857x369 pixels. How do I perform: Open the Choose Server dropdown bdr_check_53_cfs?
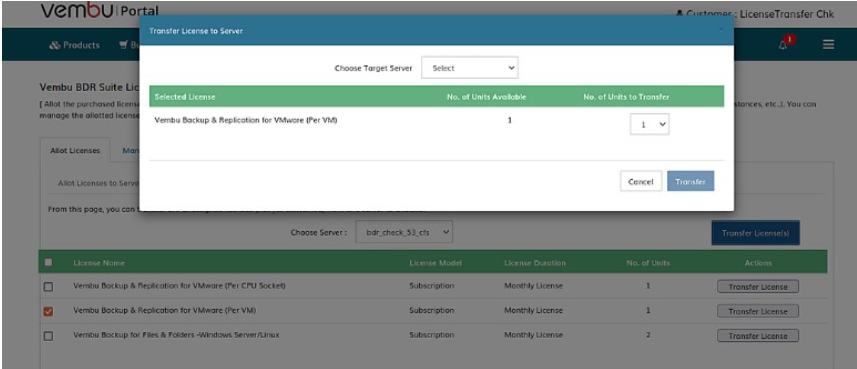(404, 232)
